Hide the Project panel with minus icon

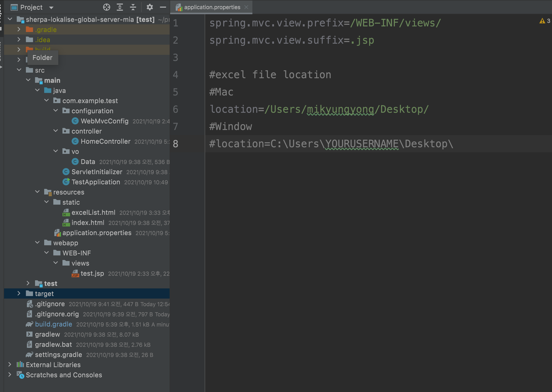coord(163,7)
